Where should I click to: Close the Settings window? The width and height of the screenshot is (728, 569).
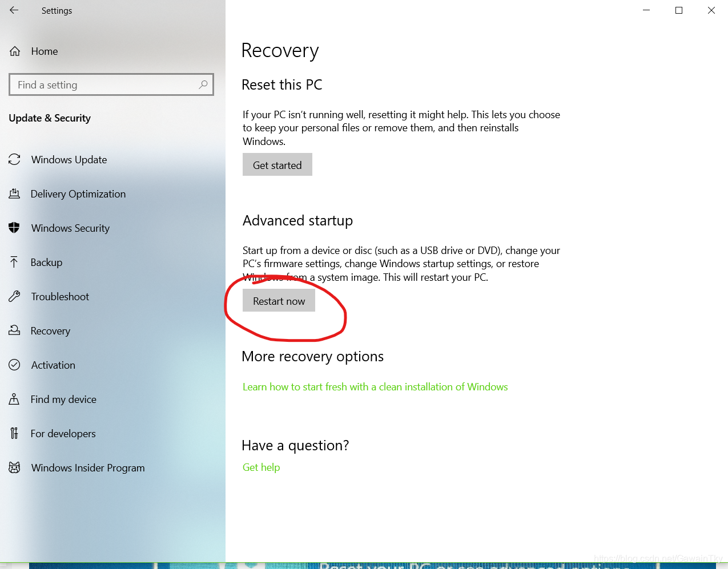[x=711, y=10]
